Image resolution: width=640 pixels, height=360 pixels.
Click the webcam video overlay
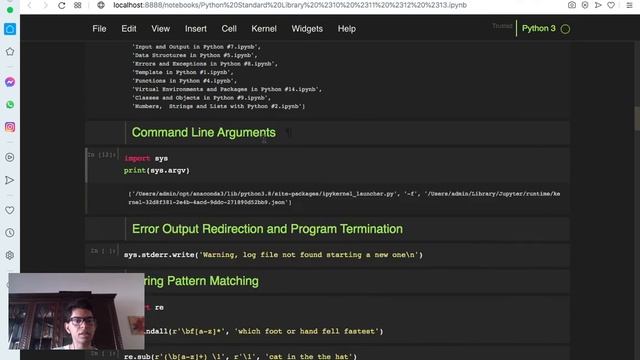point(76,311)
